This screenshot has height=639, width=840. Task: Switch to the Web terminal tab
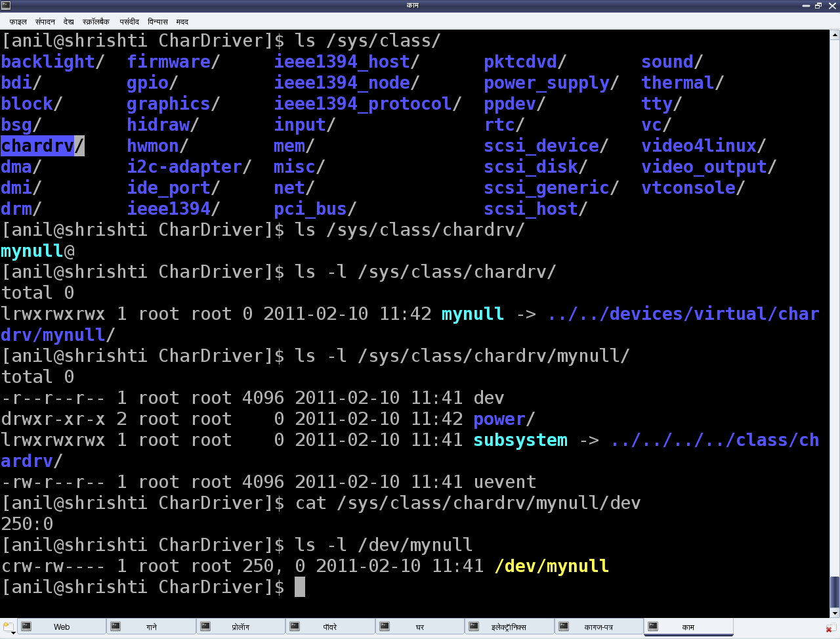pyautogui.click(x=62, y=627)
